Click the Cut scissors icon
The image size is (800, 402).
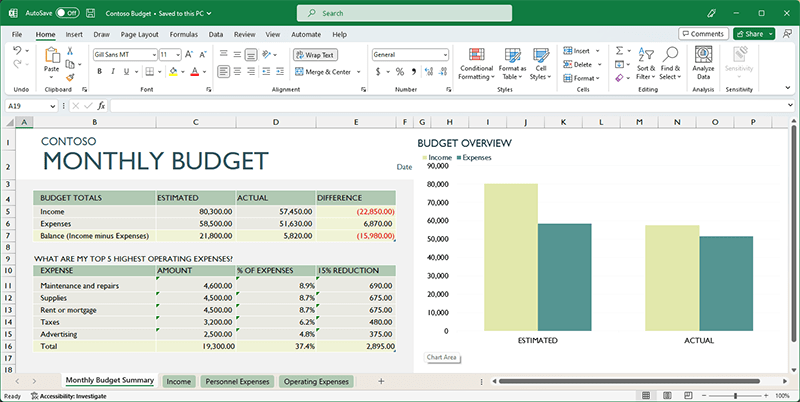tap(70, 50)
